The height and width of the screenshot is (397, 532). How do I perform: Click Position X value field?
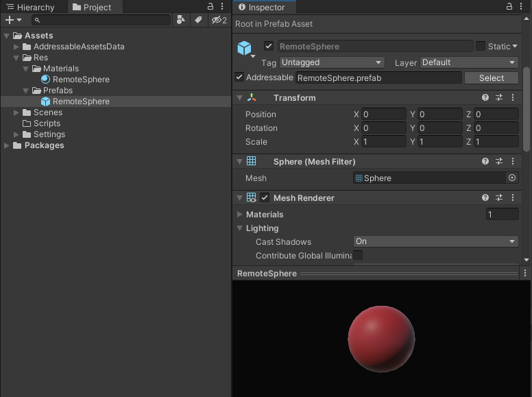coord(384,115)
